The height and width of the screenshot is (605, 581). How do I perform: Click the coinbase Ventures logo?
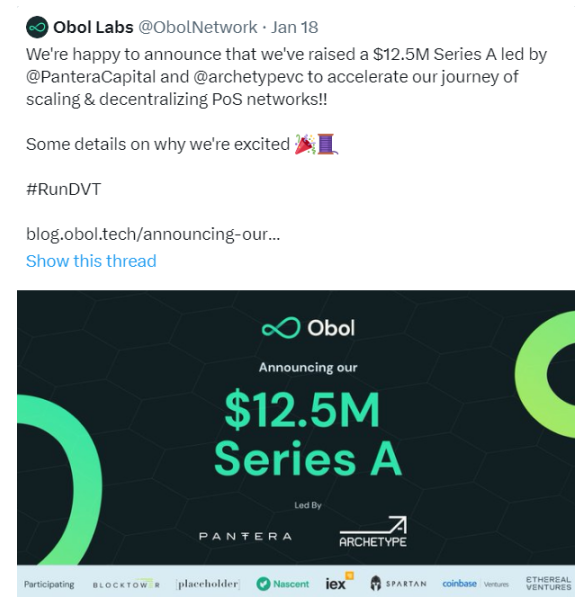click(x=475, y=584)
